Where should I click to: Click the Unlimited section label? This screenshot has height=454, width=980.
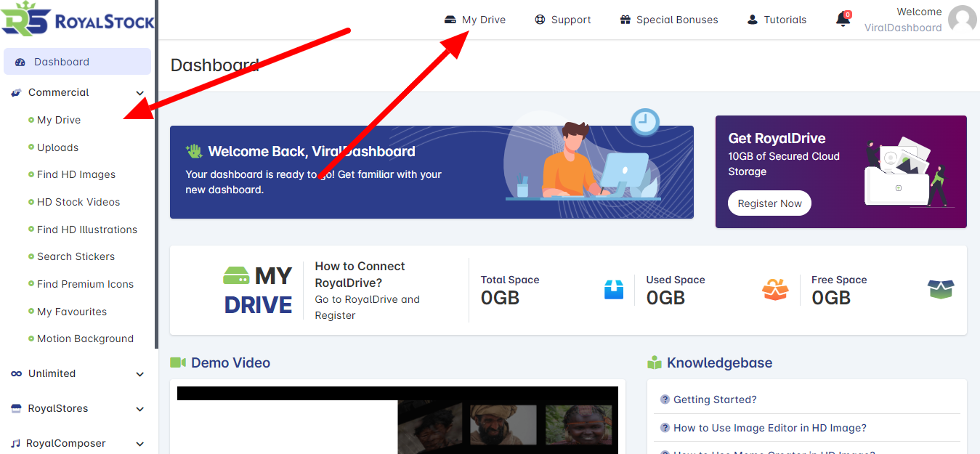point(52,373)
